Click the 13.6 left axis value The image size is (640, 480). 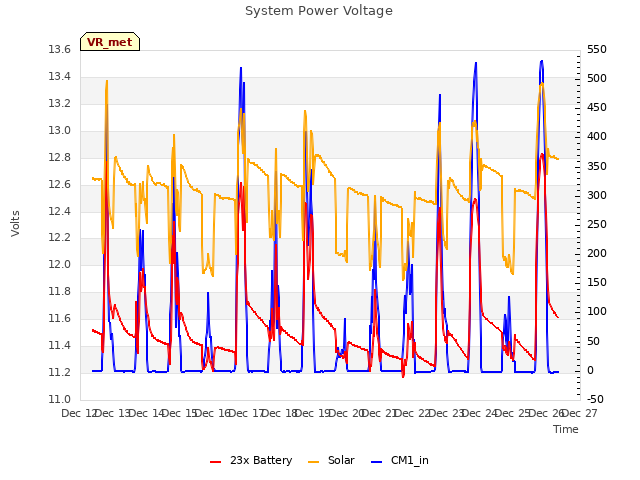pos(60,50)
